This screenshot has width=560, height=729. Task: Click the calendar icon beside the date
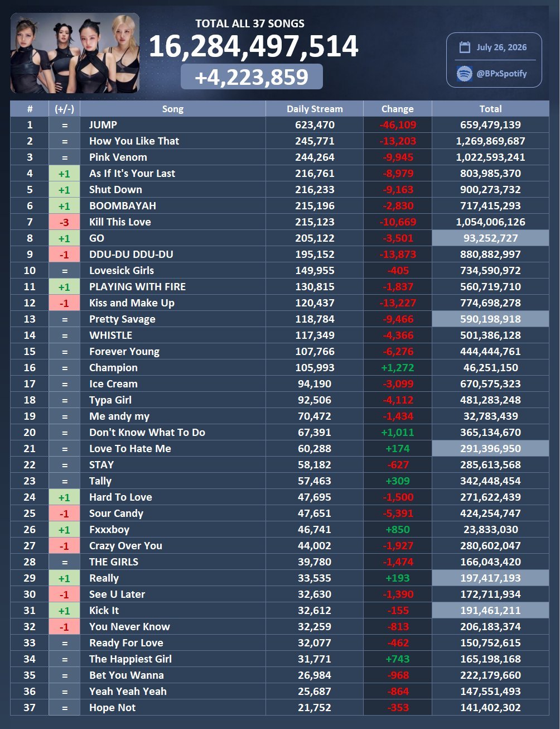click(x=464, y=47)
